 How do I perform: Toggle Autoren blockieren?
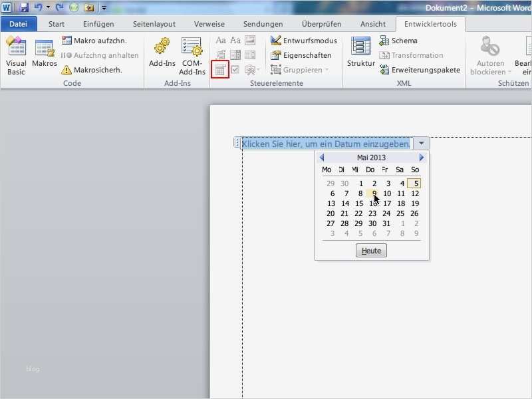(489, 55)
